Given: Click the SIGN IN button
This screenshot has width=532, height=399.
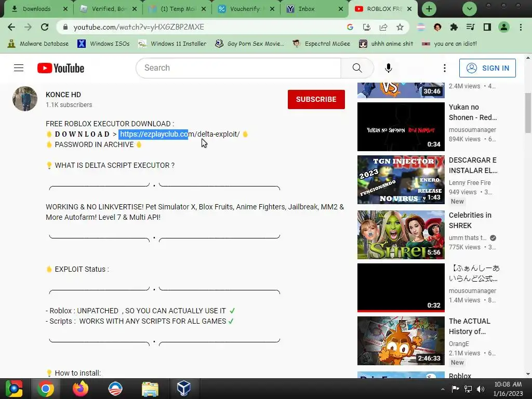Looking at the screenshot, I should coord(487,68).
